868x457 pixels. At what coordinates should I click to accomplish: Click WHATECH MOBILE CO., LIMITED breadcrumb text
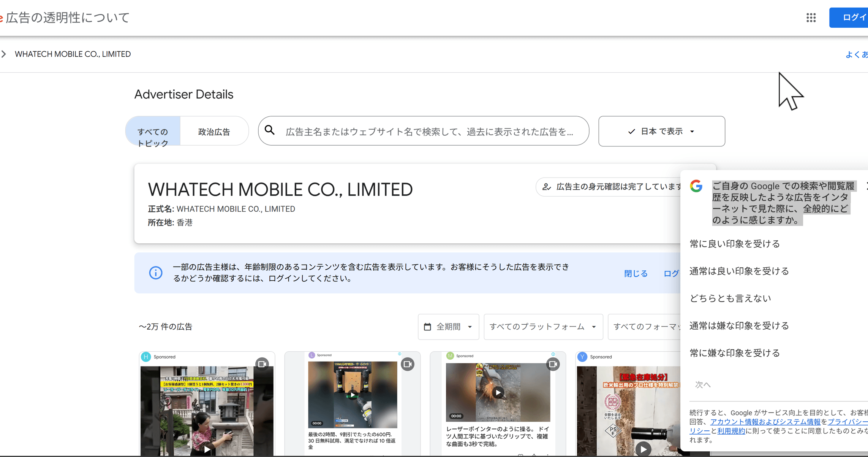tap(73, 54)
